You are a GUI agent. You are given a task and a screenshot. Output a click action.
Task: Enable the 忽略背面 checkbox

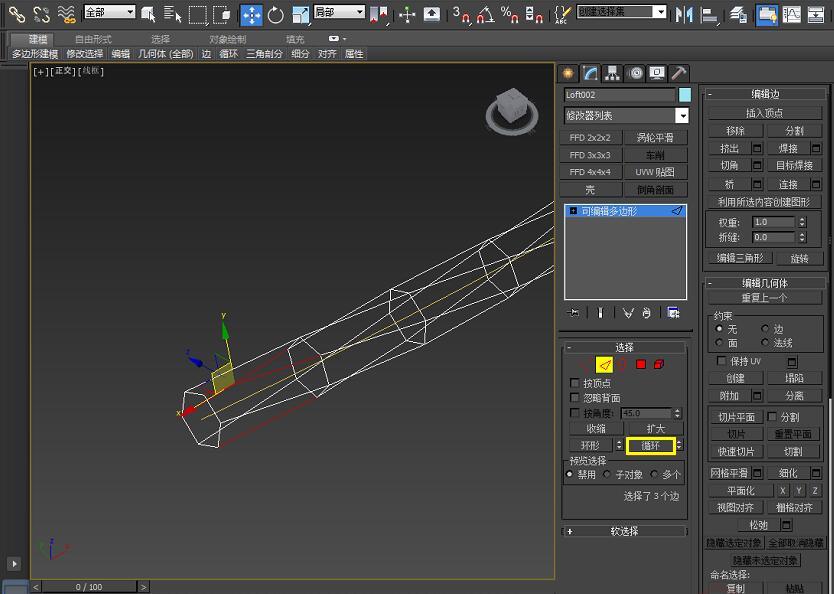coord(574,396)
